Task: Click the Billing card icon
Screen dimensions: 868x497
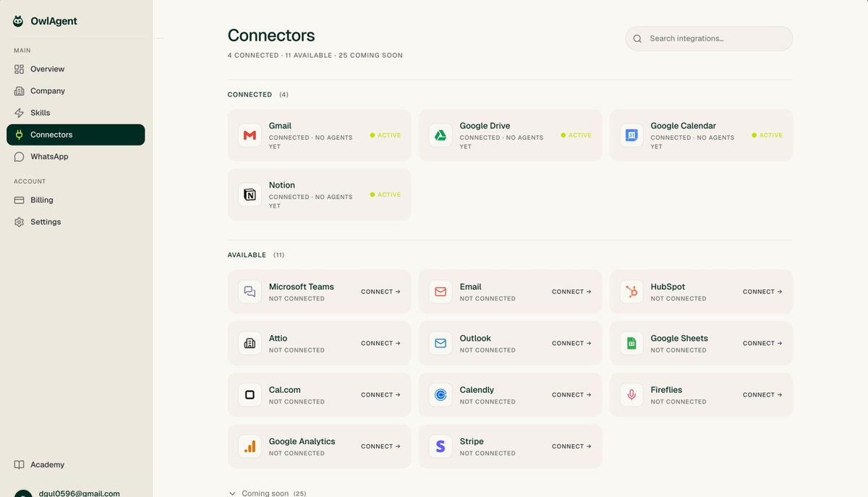Action: click(20, 200)
